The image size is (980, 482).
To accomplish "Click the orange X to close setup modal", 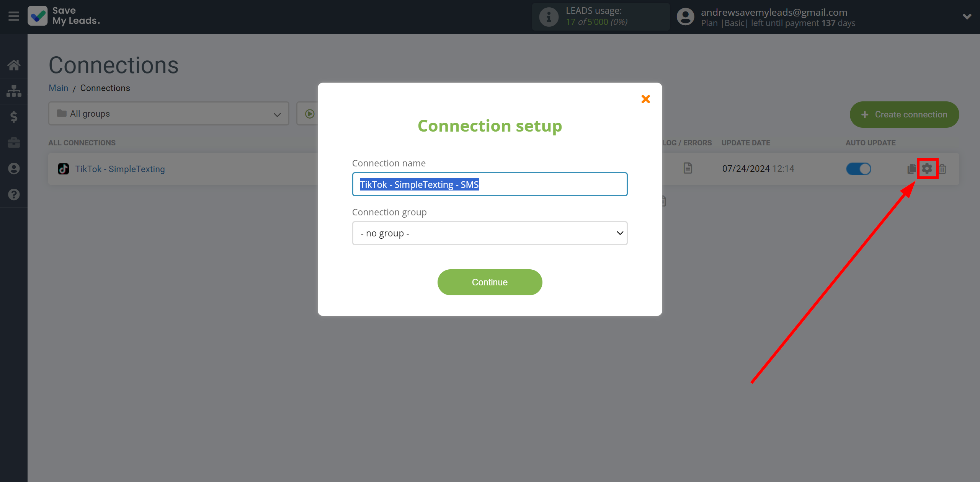I will (x=646, y=100).
